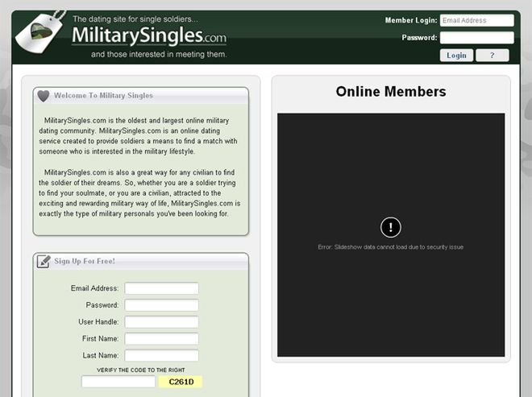Focus the First Name field
532x397 pixels.
[161, 339]
